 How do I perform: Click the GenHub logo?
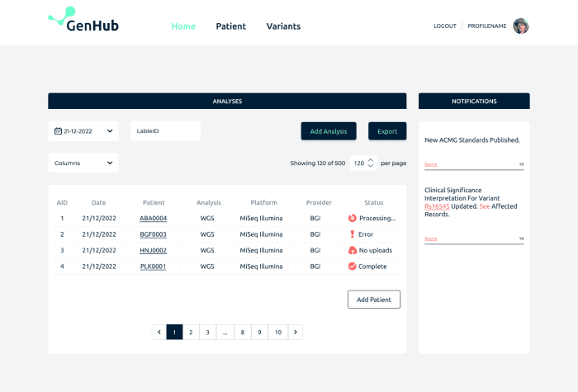83,19
